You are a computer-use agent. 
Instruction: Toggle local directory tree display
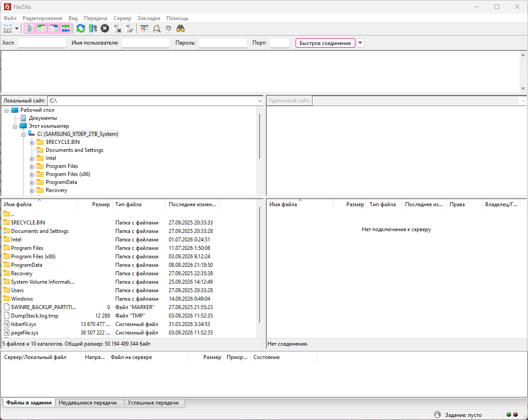(41, 29)
